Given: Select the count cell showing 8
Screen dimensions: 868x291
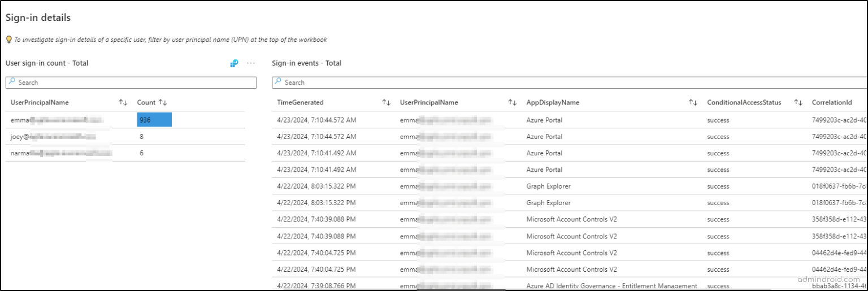Looking at the screenshot, I should [x=141, y=136].
